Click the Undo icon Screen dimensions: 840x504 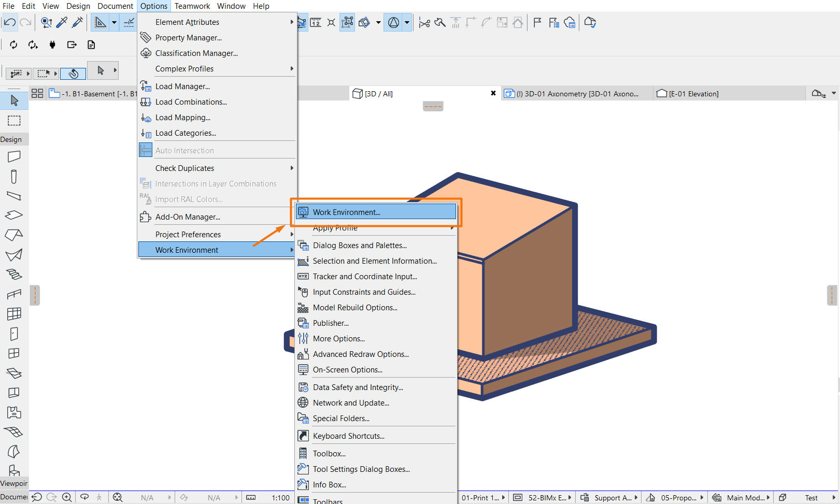10,22
